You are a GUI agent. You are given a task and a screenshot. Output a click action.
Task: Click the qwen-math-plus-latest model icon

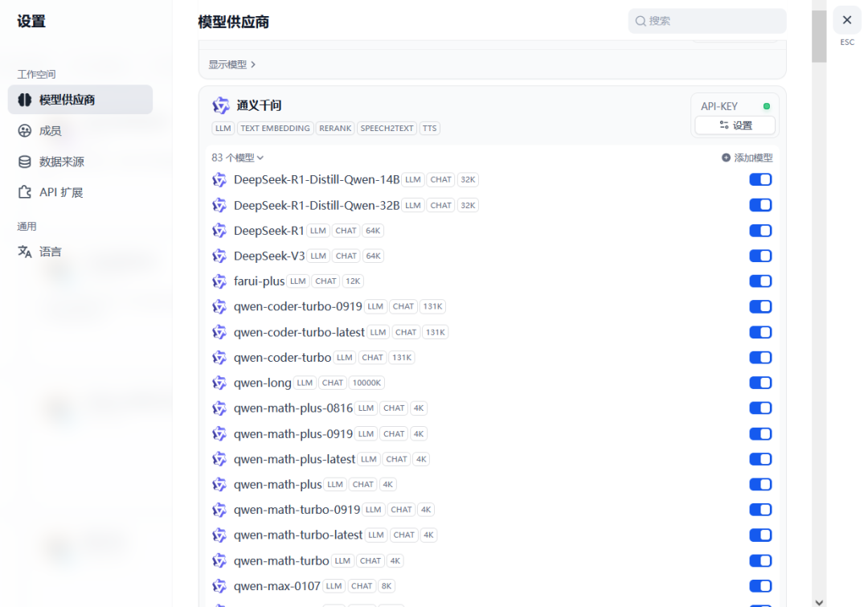(219, 459)
